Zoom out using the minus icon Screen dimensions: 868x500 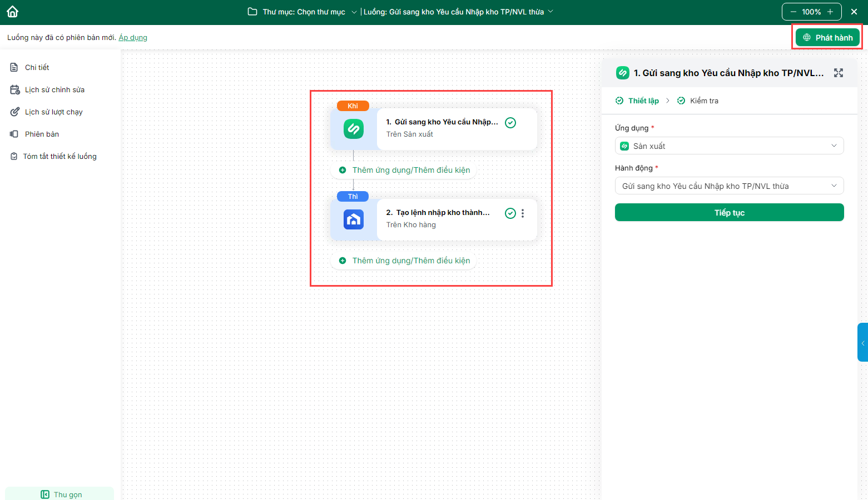pyautogui.click(x=793, y=12)
